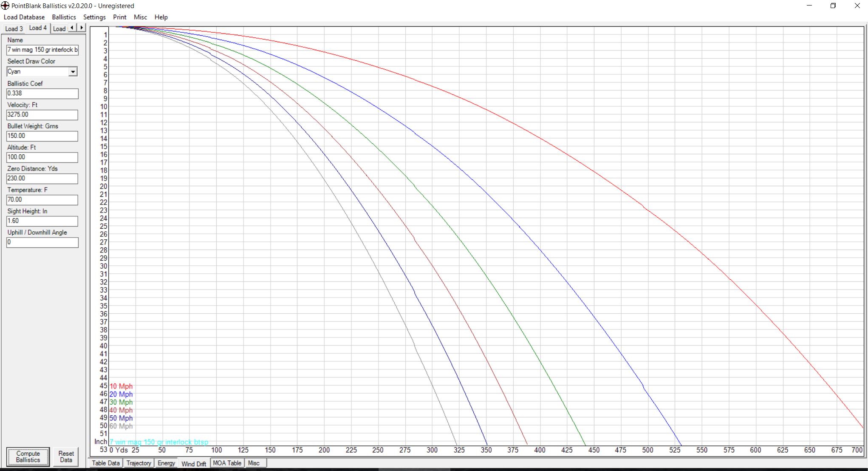Viewport: 868px width, 471px height.
Task: Click the Velocity Ft field
Action: pyautogui.click(x=42, y=114)
